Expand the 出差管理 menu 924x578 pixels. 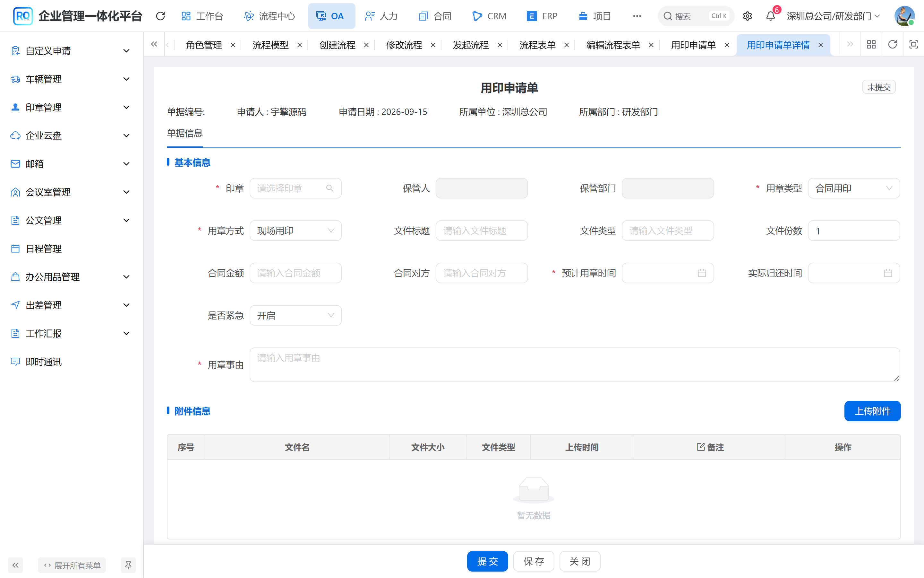[72, 305]
